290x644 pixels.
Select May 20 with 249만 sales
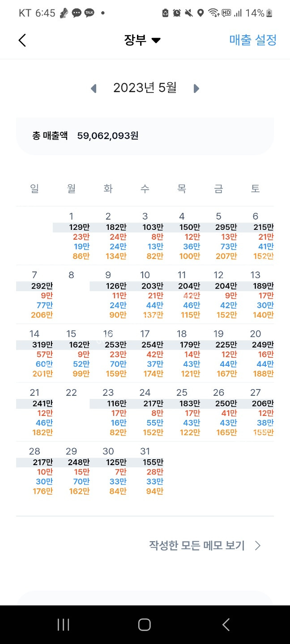click(256, 353)
